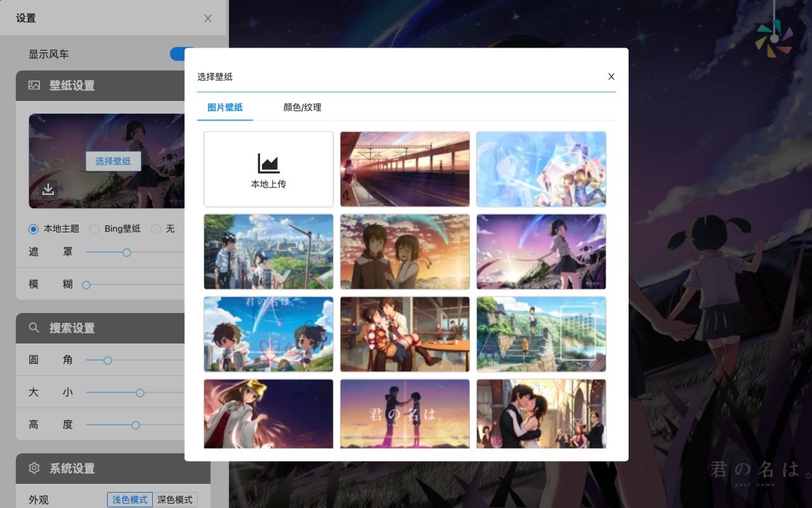This screenshot has width=812, height=508.
Task: Adjust the 圆角 slider handle
Action: tap(108, 361)
